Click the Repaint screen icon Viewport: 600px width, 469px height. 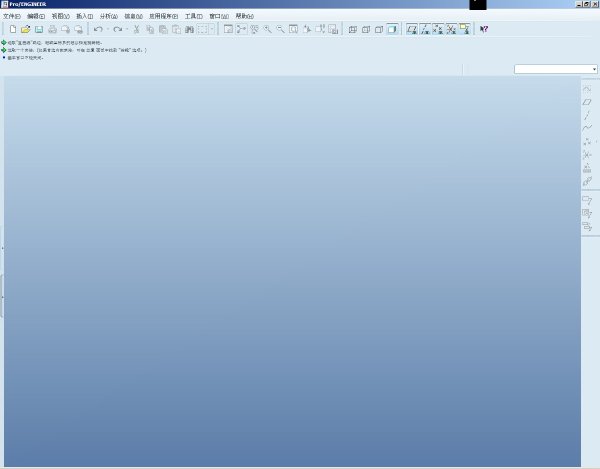[228, 29]
